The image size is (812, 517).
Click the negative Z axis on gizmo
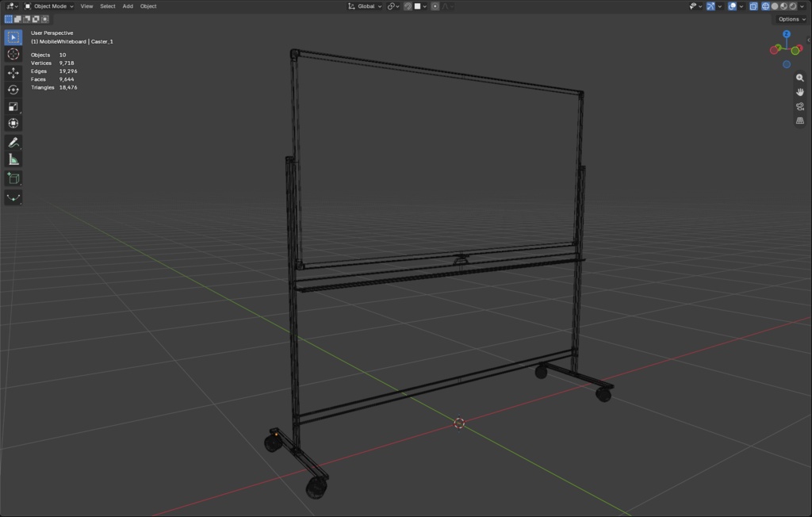click(787, 65)
